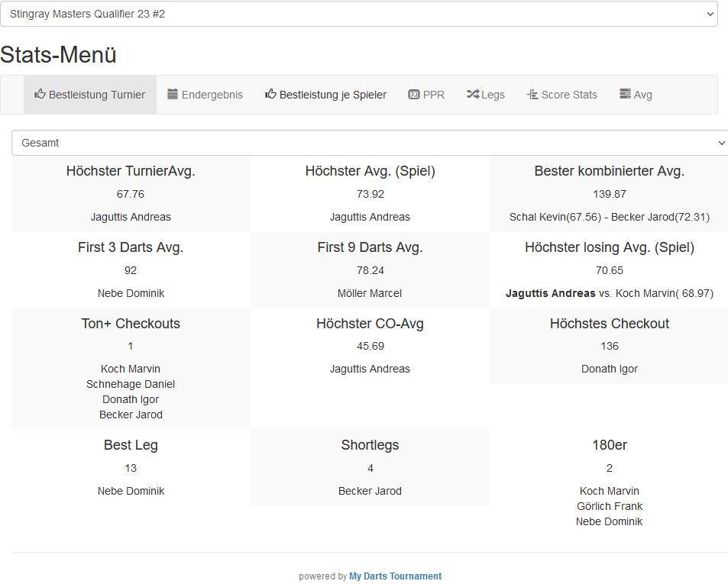Go to Bestleistung je Spieler tab
728x584 pixels.
coord(332,95)
